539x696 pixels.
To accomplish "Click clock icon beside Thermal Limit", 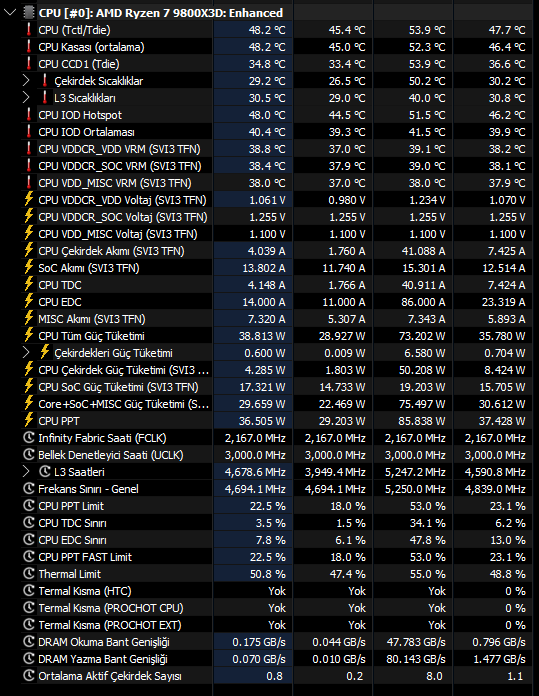I will coord(29,573).
